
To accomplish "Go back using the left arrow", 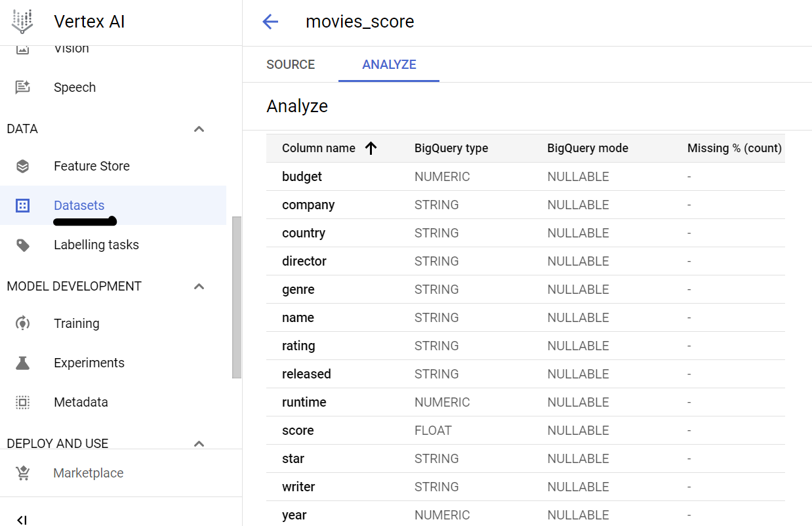I will point(270,22).
